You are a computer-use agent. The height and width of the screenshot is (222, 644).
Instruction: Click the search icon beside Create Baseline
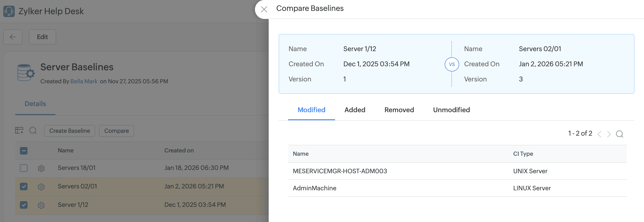[33, 130]
